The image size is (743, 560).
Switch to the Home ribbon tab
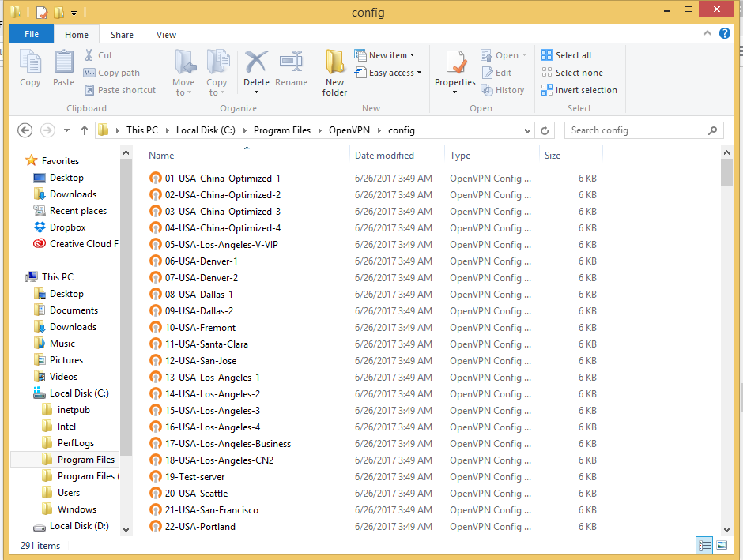pyautogui.click(x=77, y=35)
